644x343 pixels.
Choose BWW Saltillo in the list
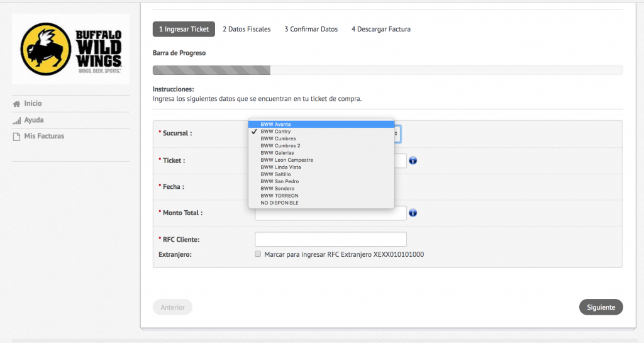point(321,174)
